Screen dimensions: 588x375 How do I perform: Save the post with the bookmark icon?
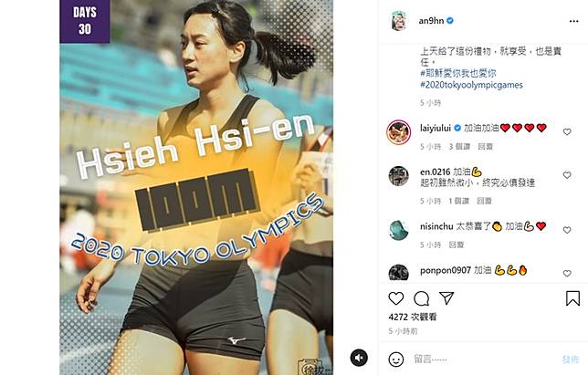click(x=572, y=298)
